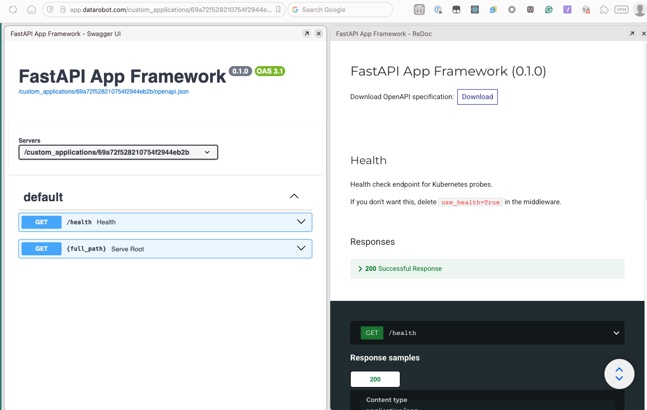Select the ReDoc panel title
647x410 pixels.
click(384, 34)
